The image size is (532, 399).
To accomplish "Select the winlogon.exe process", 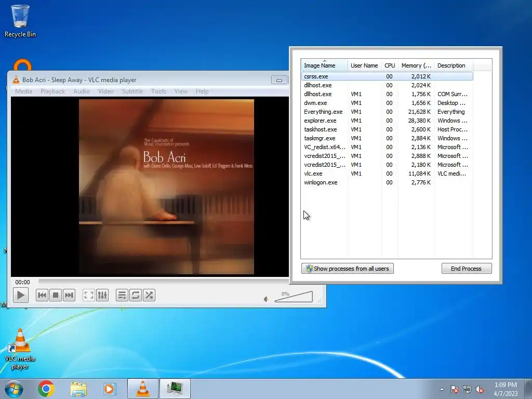I will click(387, 182).
